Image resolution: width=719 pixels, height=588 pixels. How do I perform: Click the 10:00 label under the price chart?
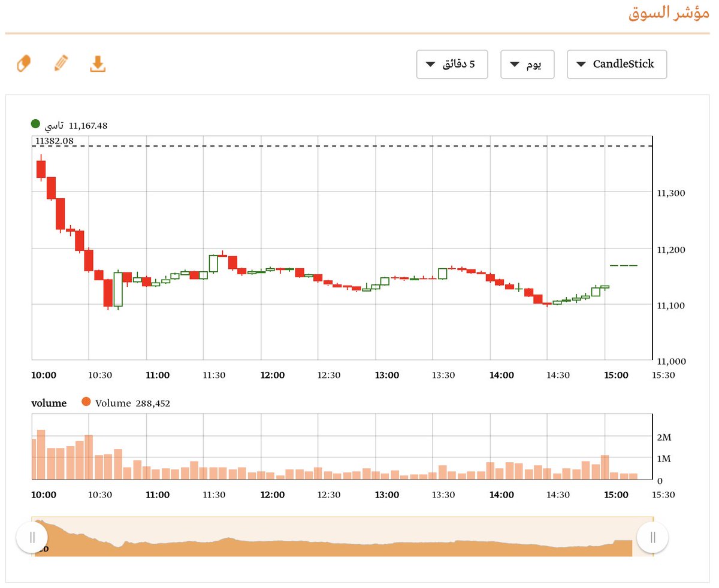(43, 375)
